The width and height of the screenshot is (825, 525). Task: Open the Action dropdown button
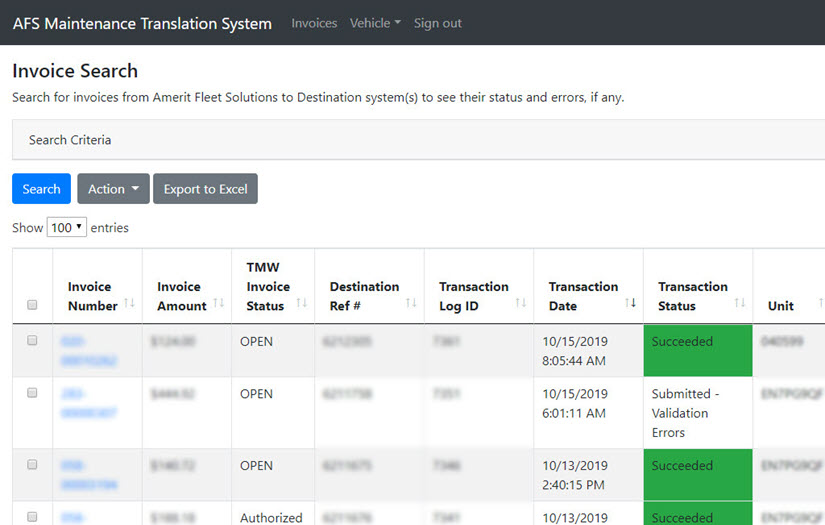[113, 189]
